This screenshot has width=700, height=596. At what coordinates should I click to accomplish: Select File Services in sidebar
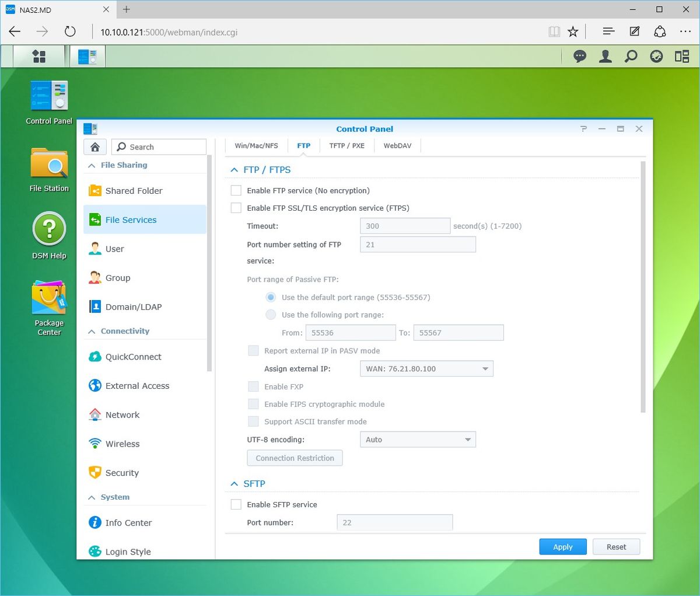pyautogui.click(x=145, y=219)
